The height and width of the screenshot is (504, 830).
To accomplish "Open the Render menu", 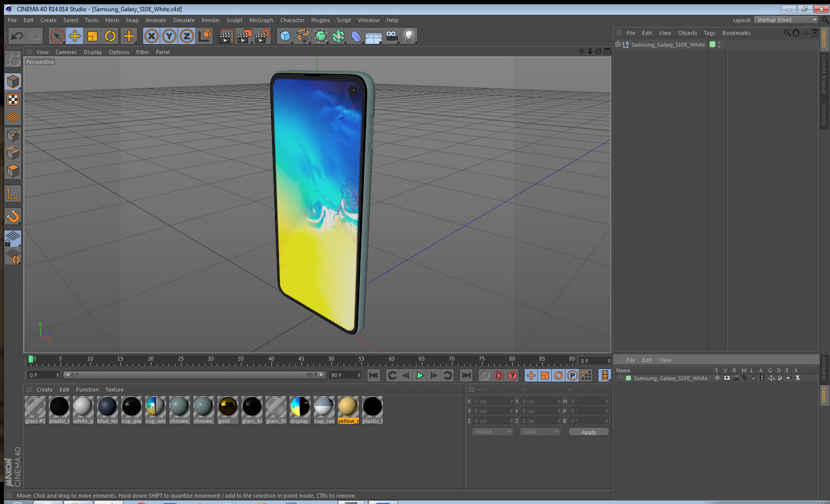I will 210,20.
